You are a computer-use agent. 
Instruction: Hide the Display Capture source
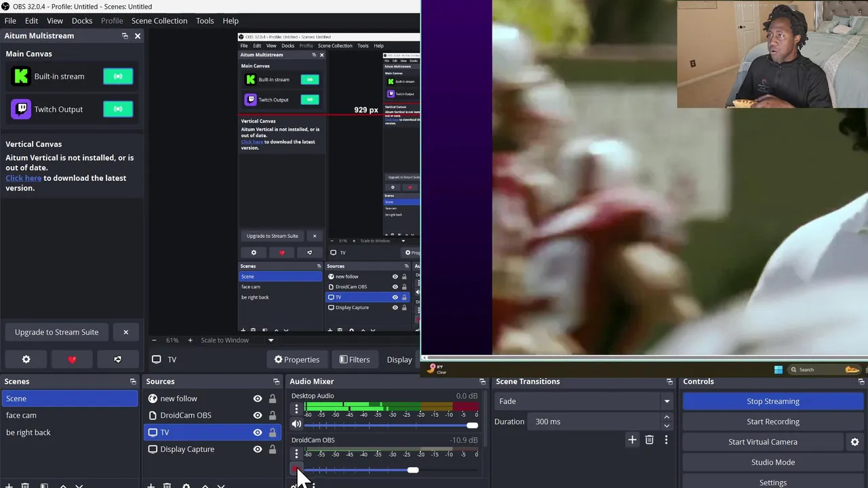[258, 449]
